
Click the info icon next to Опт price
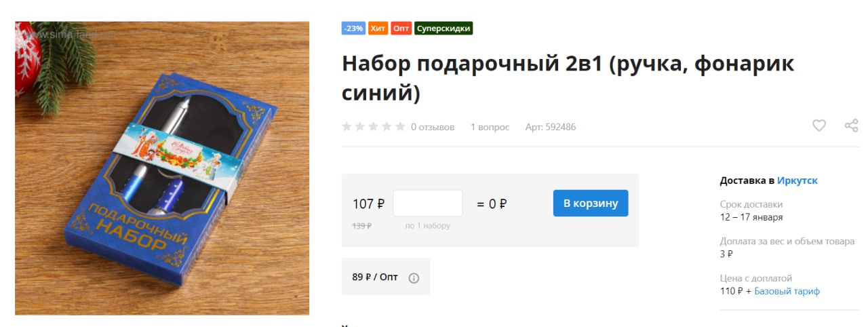point(414,277)
